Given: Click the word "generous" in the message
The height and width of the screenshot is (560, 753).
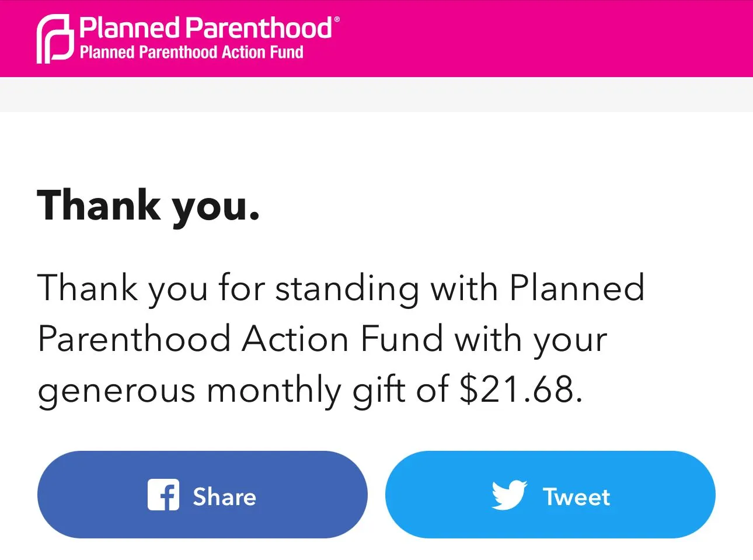Looking at the screenshot, I should point(116,391).
